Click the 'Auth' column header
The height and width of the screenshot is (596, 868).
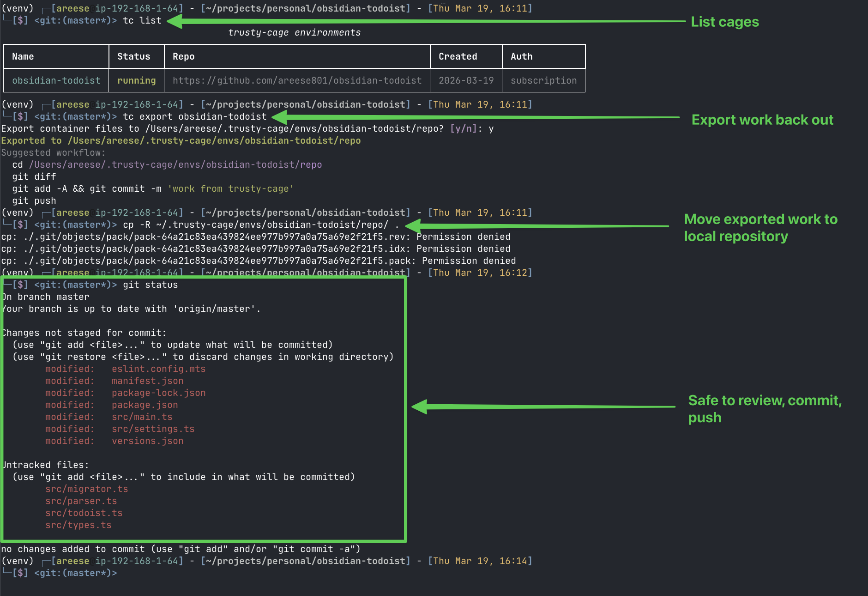[521, 56]
